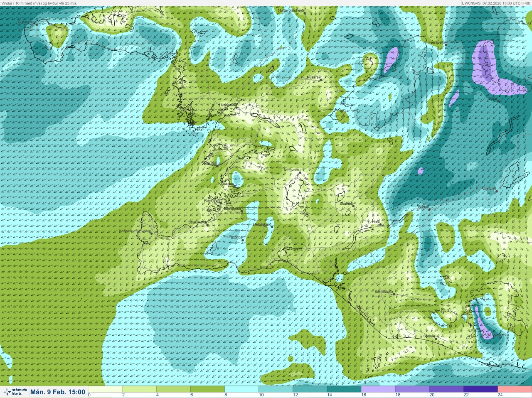Pick the 16–18 m/s lavender legend swatch
Image resolution: width=532 pixels, height=398 pixels.
click(x=378, y=389)
